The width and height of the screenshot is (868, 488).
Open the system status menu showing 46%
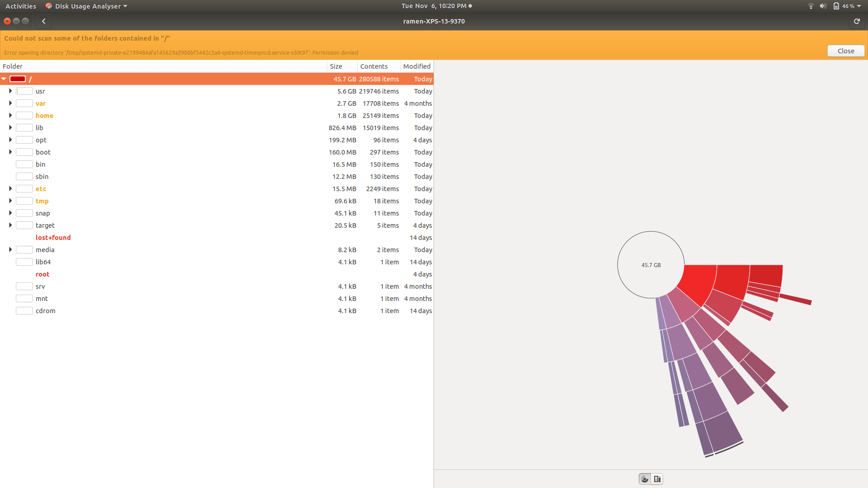point(849,6)
